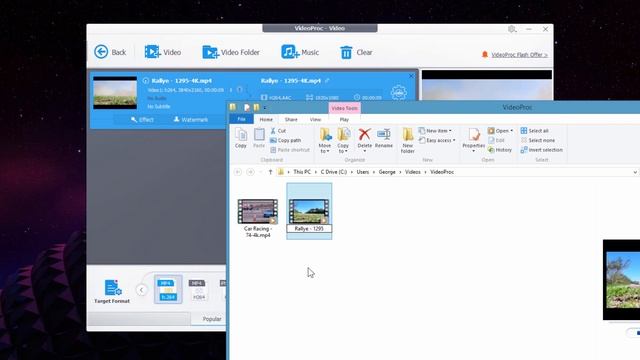Image resolution: width=640 pixels, height=360 pixels.
Task: Navigate back in Explorer
Action: coord(238,172)
